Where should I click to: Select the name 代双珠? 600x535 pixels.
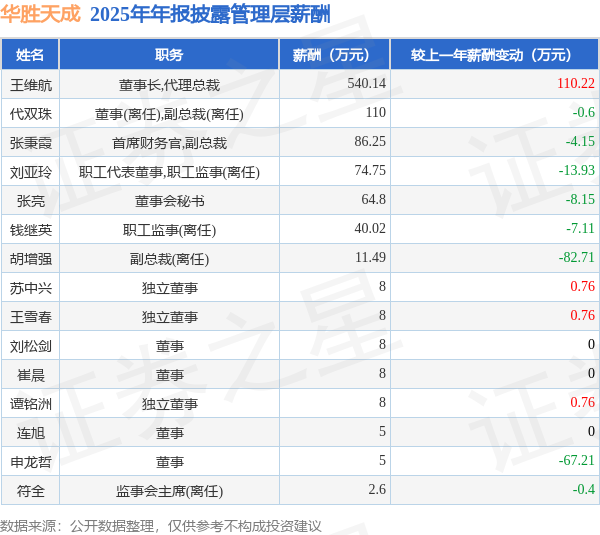click(x=31, y=114)
